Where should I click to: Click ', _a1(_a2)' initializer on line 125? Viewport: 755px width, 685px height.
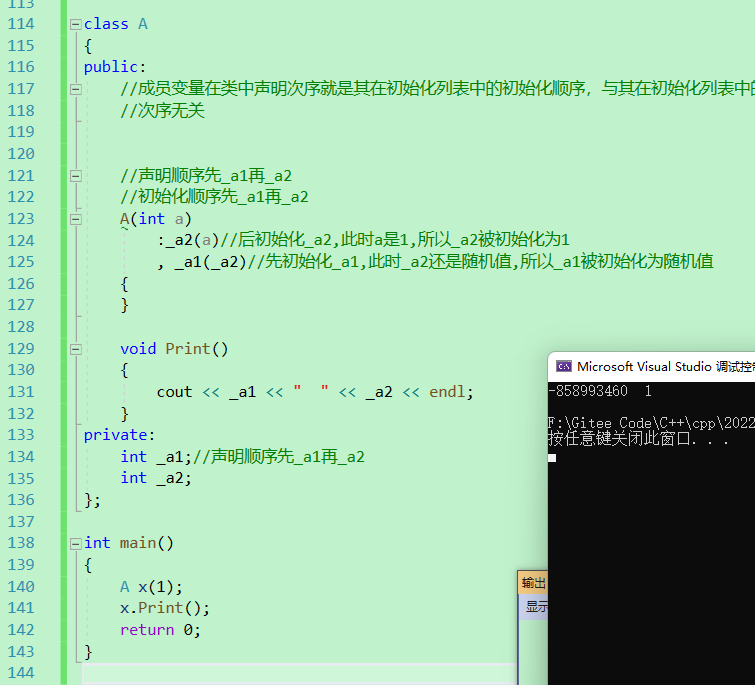point(202,261)
